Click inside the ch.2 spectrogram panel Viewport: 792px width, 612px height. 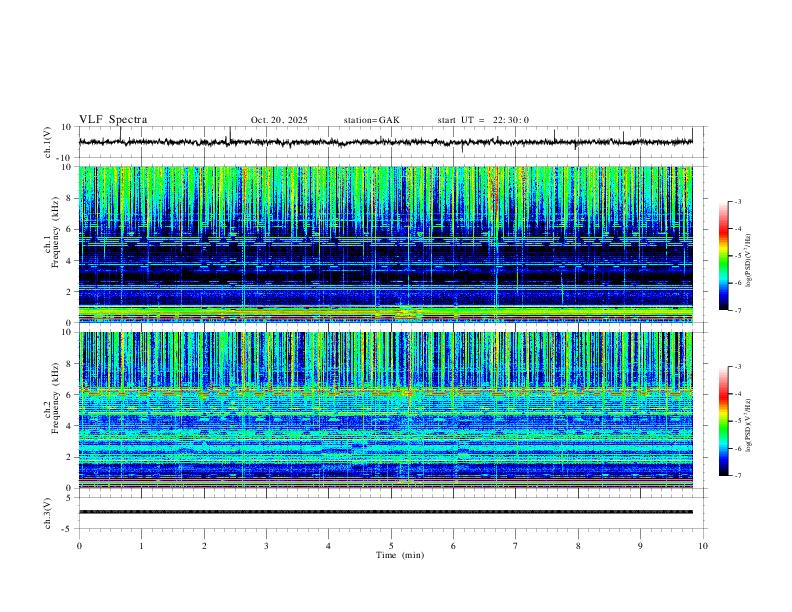click(x=386, y=410)
